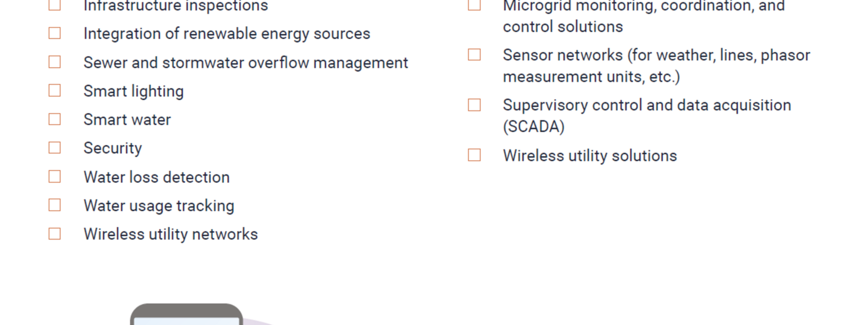Click the 'control solutions' text line
868x325 pixels.
563,27
